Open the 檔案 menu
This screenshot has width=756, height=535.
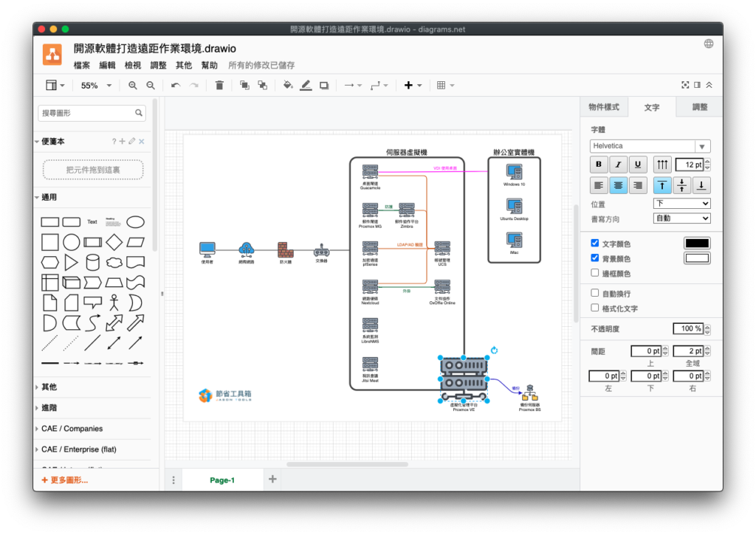81,65
